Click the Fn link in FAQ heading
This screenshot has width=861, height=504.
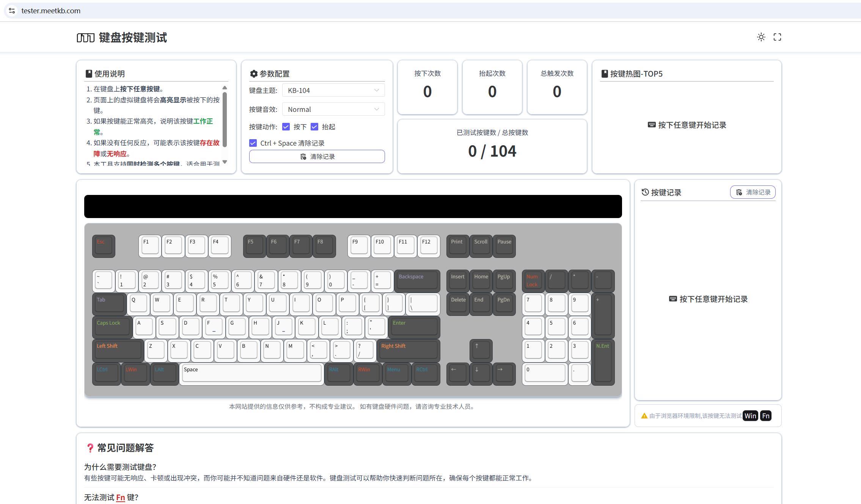pyautogui.click(x=120, y=497)
